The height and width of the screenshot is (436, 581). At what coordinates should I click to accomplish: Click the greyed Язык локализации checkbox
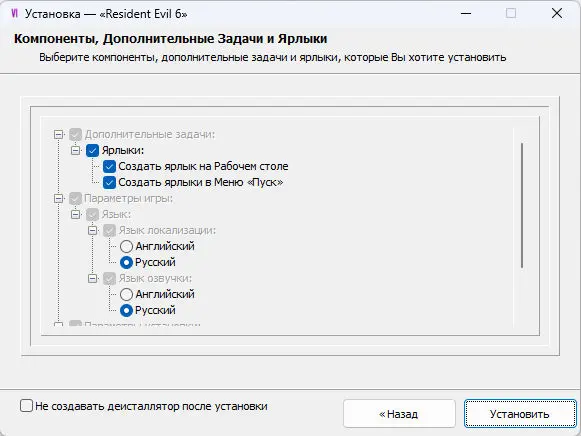(109, 230)
